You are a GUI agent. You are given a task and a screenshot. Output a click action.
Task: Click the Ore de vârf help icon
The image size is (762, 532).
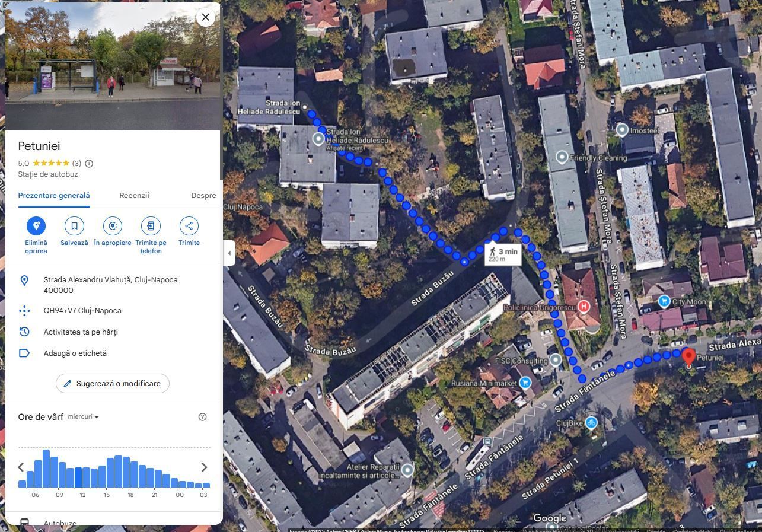click(202, 417)
